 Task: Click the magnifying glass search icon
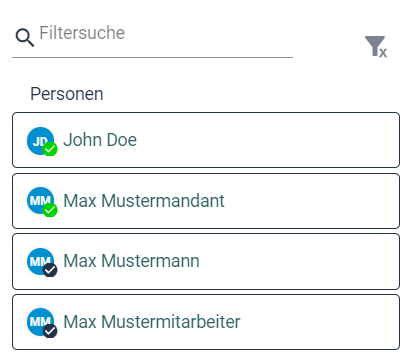(25, 37)
